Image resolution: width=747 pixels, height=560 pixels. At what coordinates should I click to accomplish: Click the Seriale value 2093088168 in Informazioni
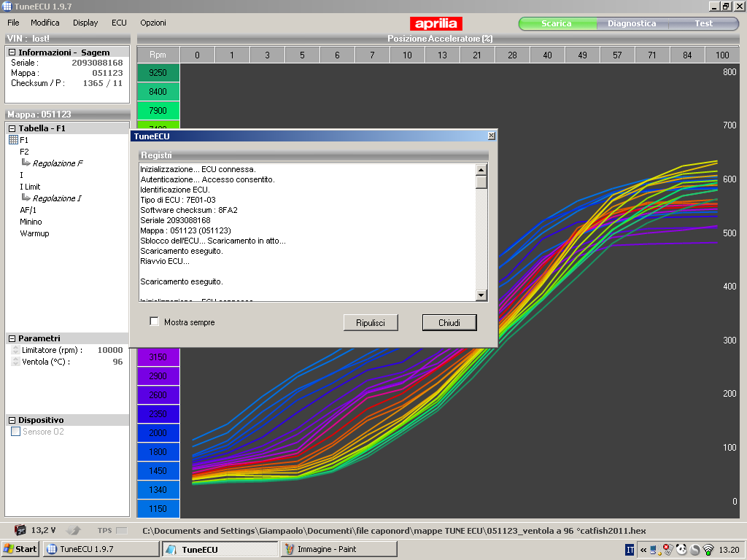(x=97, y=63)
